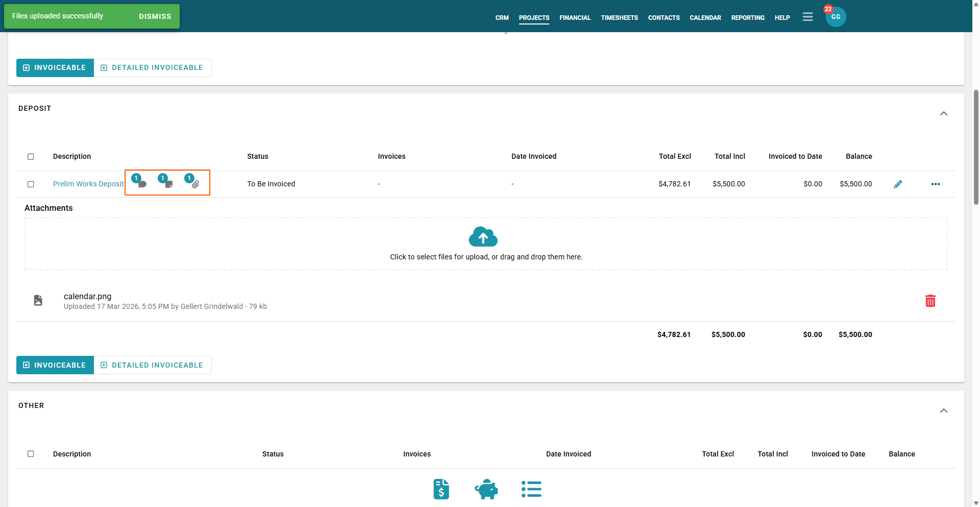Collapse the Deposit section
This screenshot has height=507, width=980.
(943, 113)
